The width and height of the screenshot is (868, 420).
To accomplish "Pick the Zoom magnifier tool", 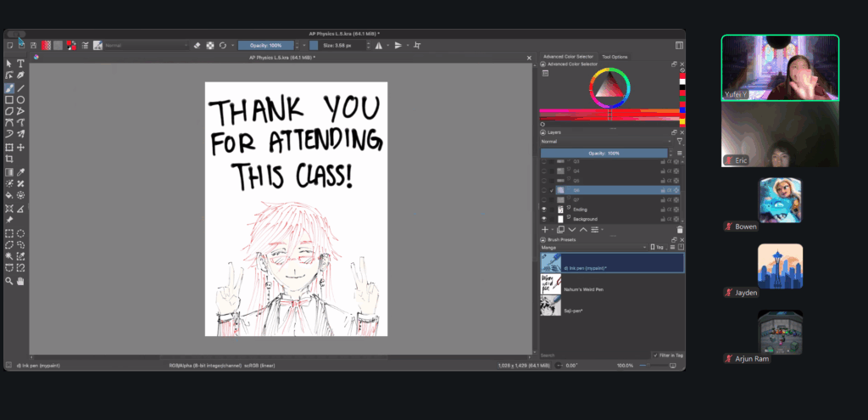I will pos(9,281).
